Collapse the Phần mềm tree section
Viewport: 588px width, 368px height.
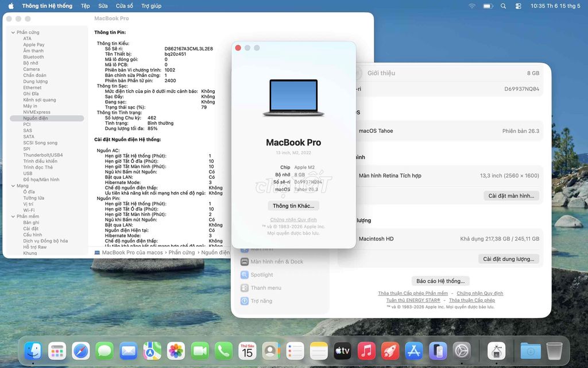(x=13, y=216)
